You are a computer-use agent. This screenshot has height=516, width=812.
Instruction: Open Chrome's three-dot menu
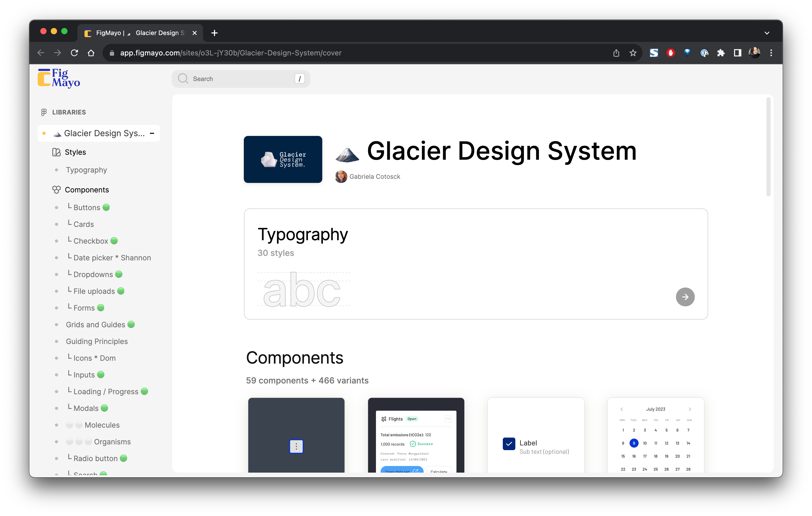[x=771, y=53]
